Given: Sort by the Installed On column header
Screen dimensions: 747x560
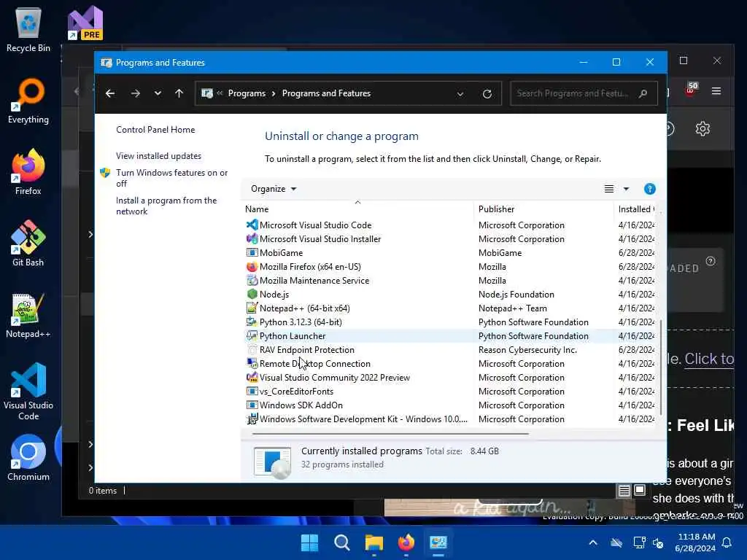Looking at the screenshot, I should tap(636, 209).
